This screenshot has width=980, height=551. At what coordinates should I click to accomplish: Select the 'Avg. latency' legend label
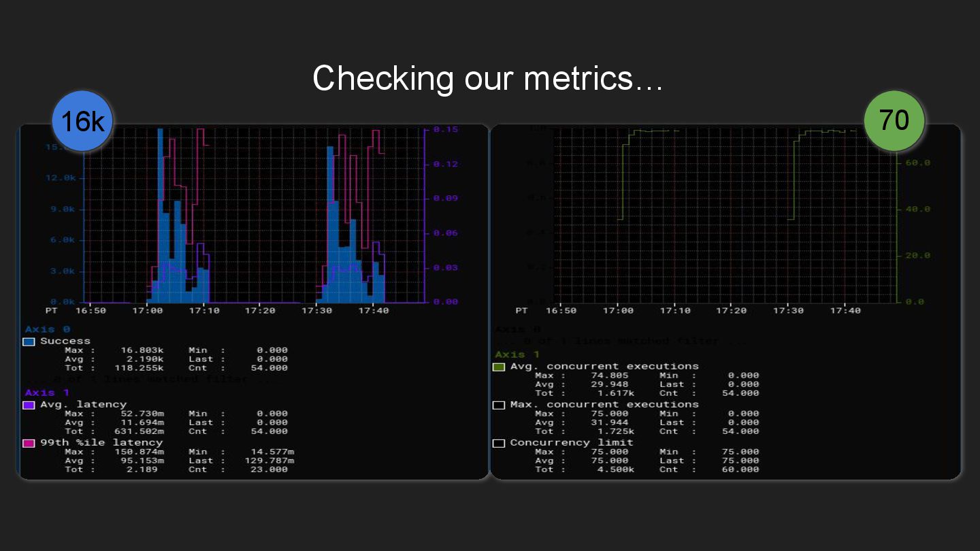[x=83, y=405]
